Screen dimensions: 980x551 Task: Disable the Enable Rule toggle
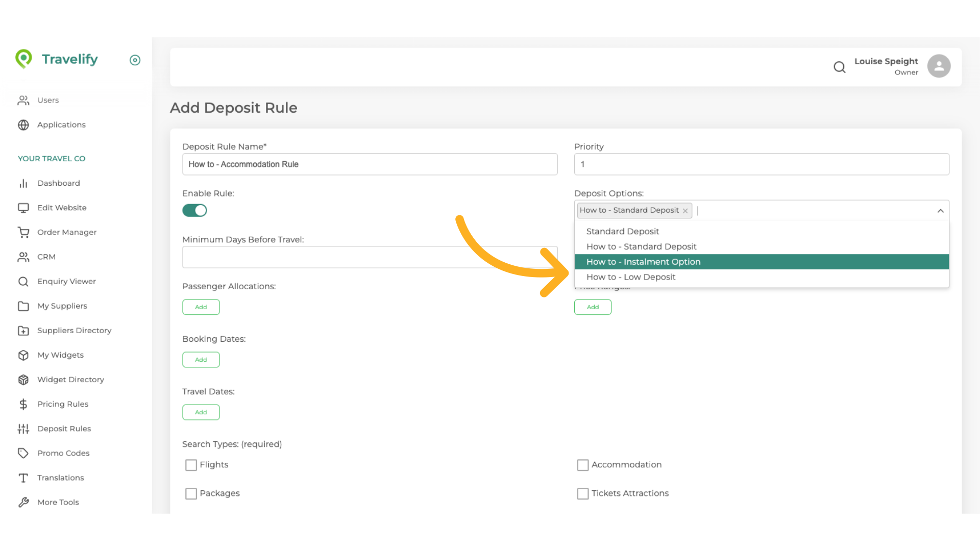tap(194, 210)
